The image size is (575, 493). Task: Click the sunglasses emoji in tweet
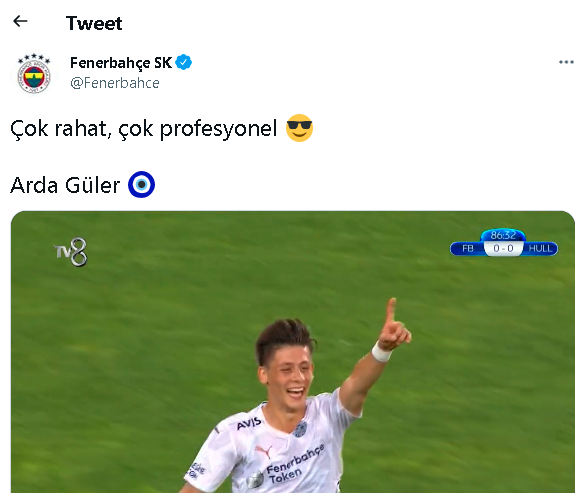299,128
